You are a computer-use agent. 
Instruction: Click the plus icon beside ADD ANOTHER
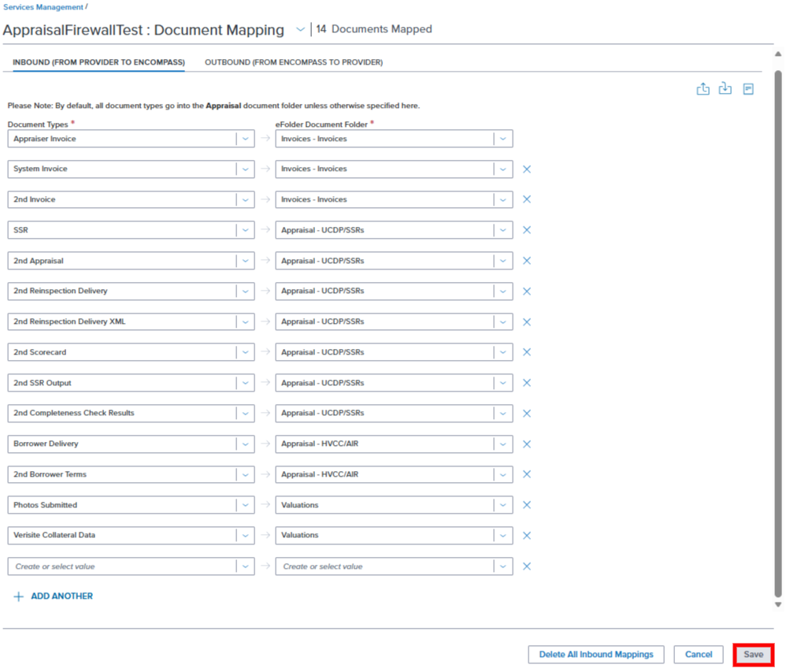tap(19, 596)
